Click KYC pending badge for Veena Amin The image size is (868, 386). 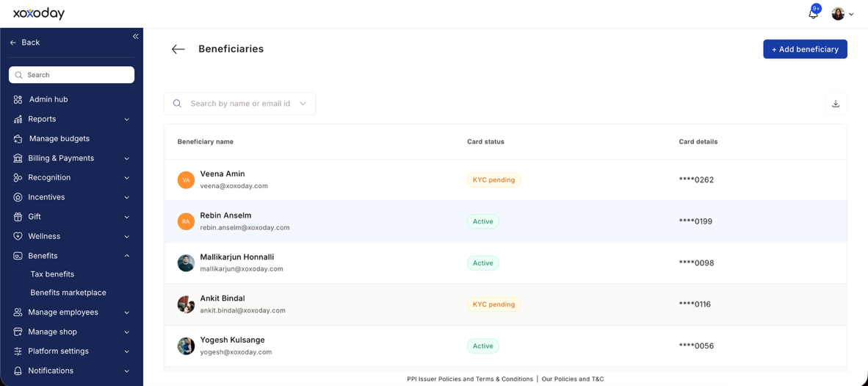tap(493, 179)
